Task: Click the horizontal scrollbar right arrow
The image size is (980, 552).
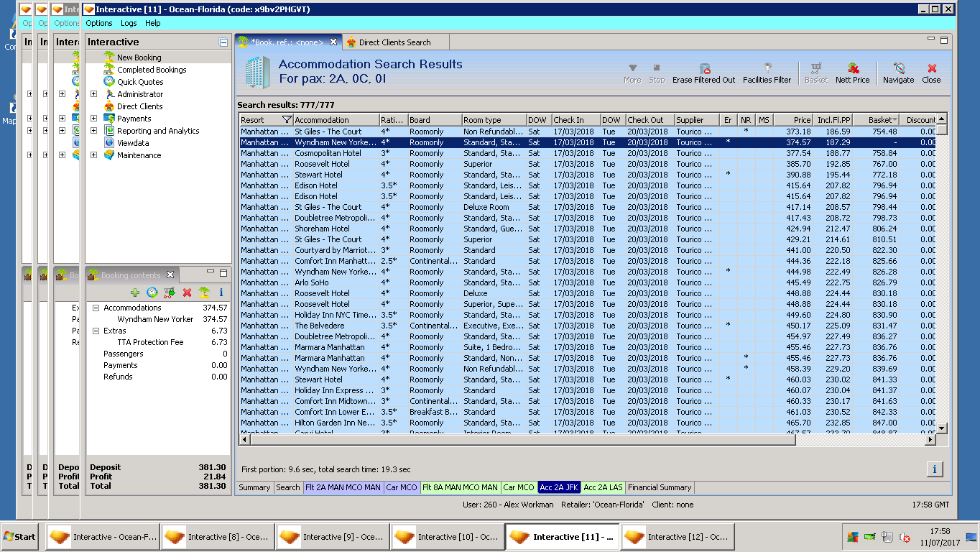Action: 931,439
